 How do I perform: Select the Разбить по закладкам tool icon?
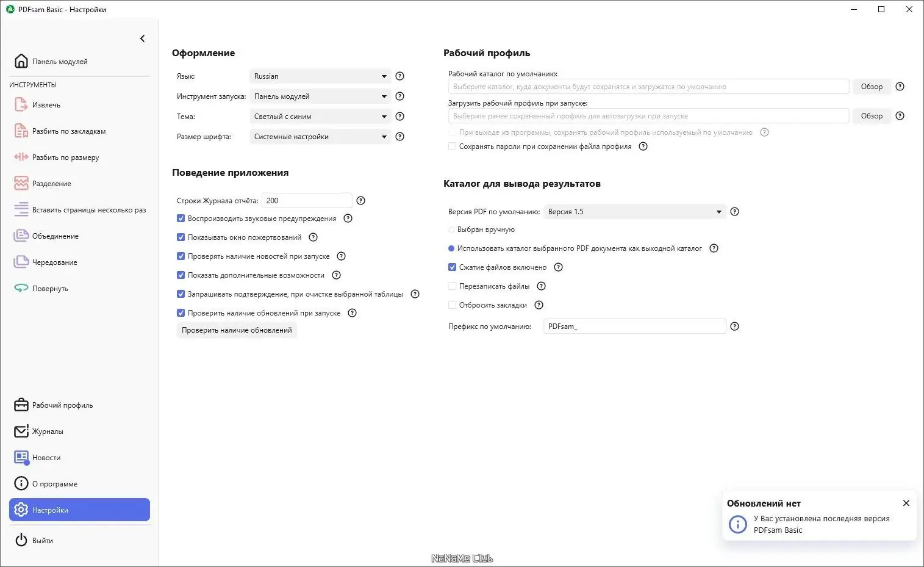coord(21,131)
